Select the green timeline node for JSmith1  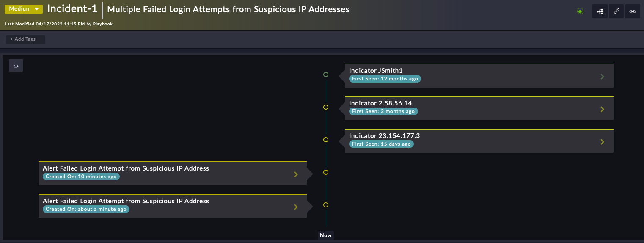click(326, 75)
